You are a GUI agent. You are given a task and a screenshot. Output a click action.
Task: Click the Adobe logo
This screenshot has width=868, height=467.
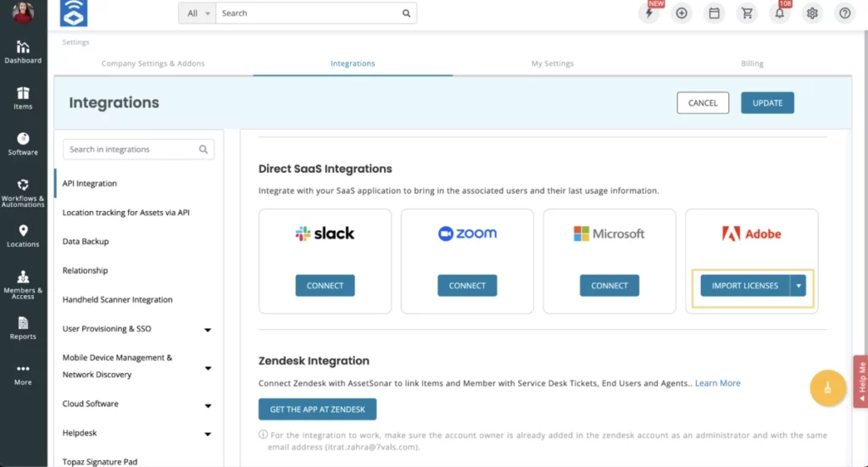coord(751,234)
